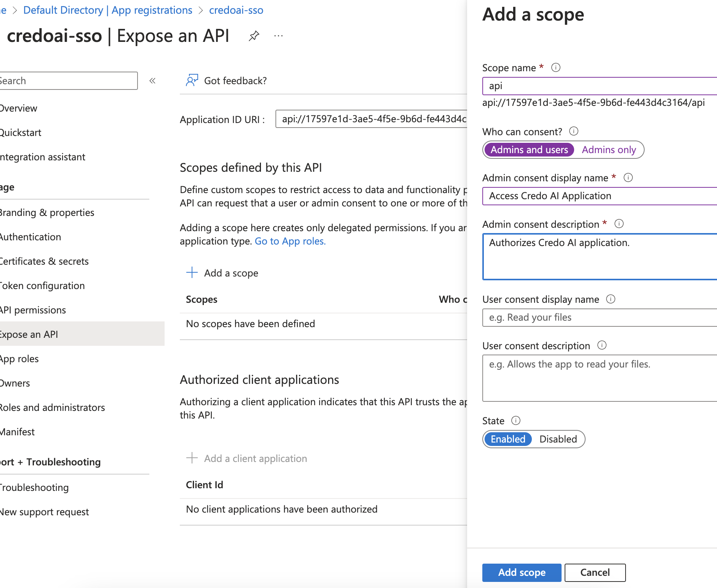Collapse the left navigation menu
The width and height of the screenshot is (717, 588).
point(153,81)
